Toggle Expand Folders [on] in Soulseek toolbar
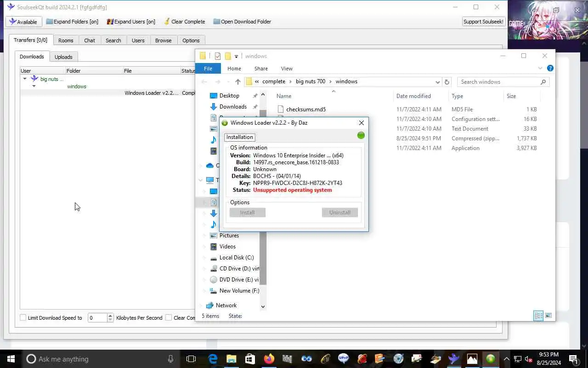 [x=72, y=22]
